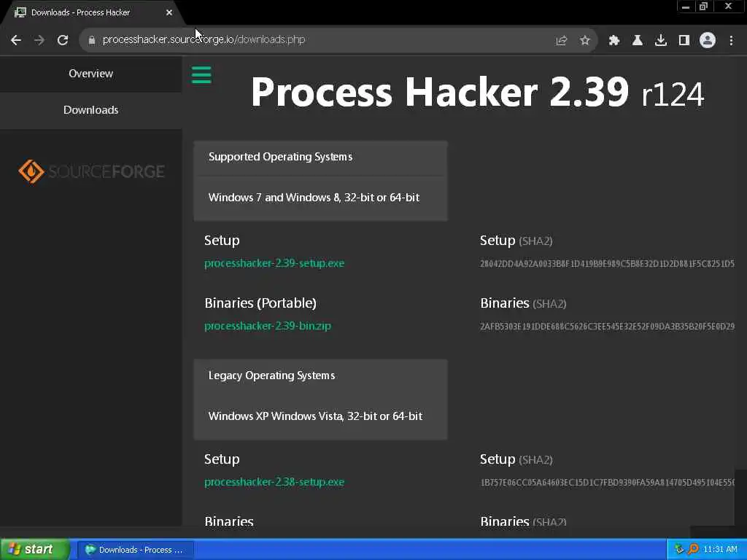Click the Windows start button
Image resolution: width=747 pixels, height=560 pixels.
click(x=34, y=550)
